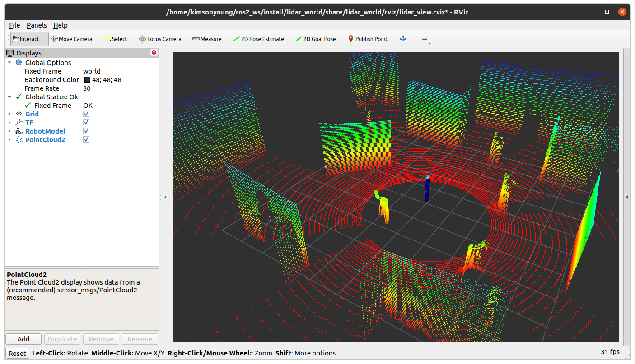The image size is (635, 364).
Task: Click the Fixed Frame value "world"
Action: tap(92, 71)
